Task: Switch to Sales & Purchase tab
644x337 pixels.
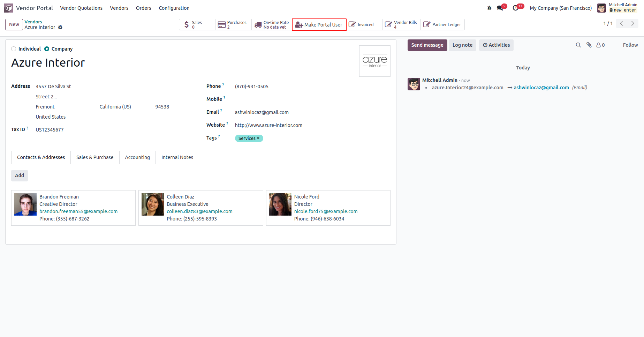Action: coord(95,157)
